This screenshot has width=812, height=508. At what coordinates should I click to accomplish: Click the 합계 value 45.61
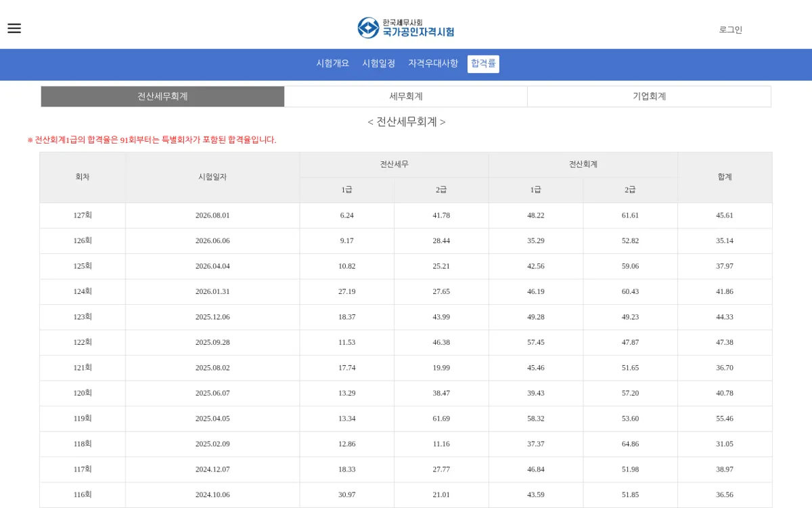click(x=725, y=215)
